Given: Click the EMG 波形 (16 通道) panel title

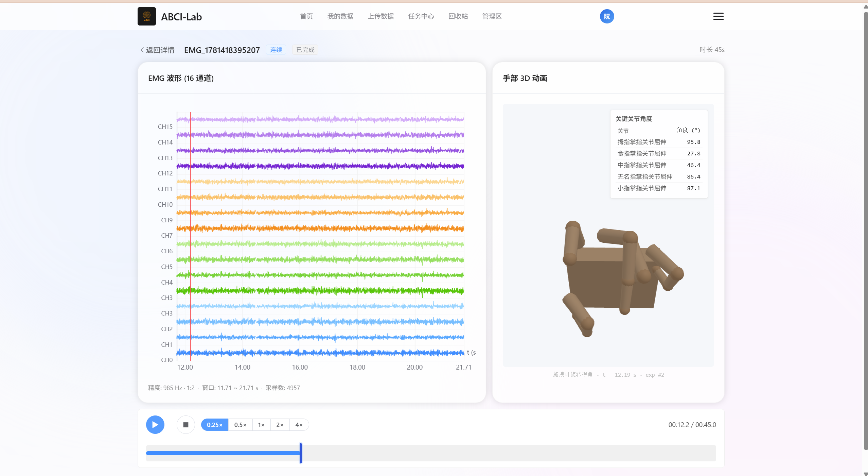Looking at the screenshot, I should pyautogui.click(x=181, y=78).
